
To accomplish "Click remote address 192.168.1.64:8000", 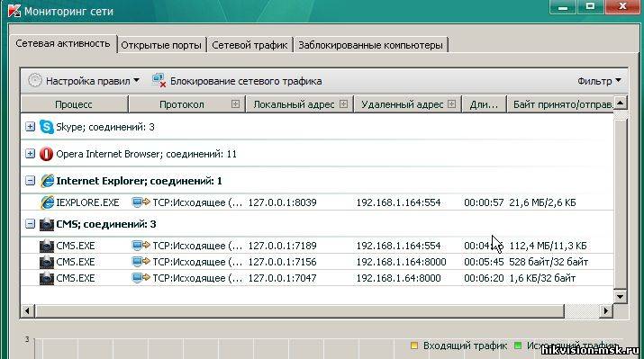I will (x=398, y=278).
